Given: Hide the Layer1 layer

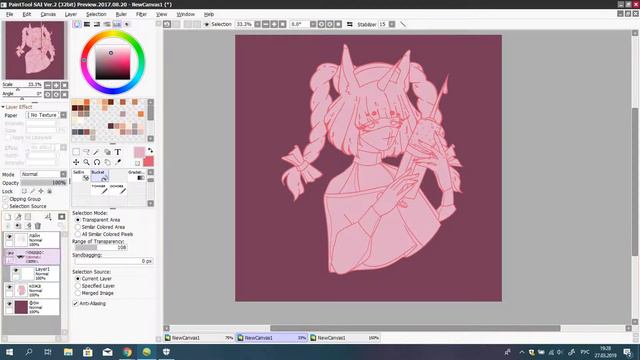Looking at the screenshot, I should coord(16,270).
